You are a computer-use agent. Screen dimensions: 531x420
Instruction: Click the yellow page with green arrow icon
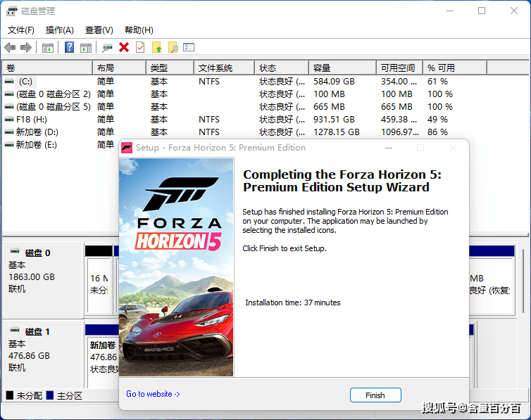156,47
